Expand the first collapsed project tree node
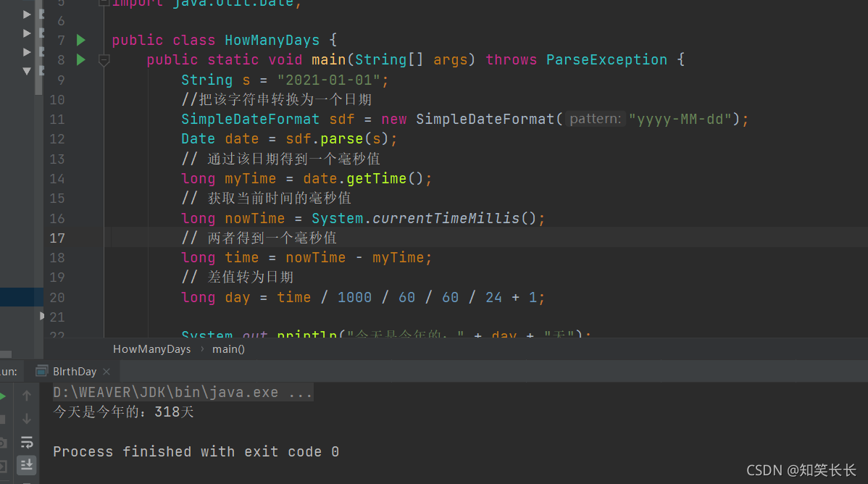Viewport: 868px width, 484px height. (x=27, y=14)
